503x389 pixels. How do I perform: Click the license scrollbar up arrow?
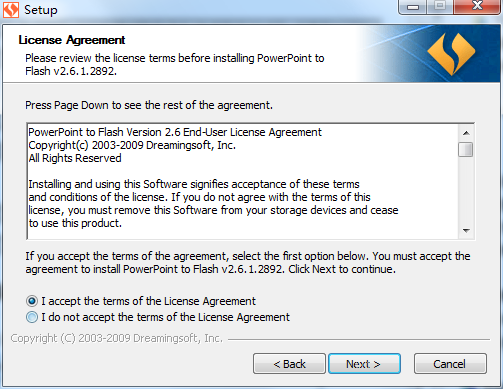pos(466,133)
